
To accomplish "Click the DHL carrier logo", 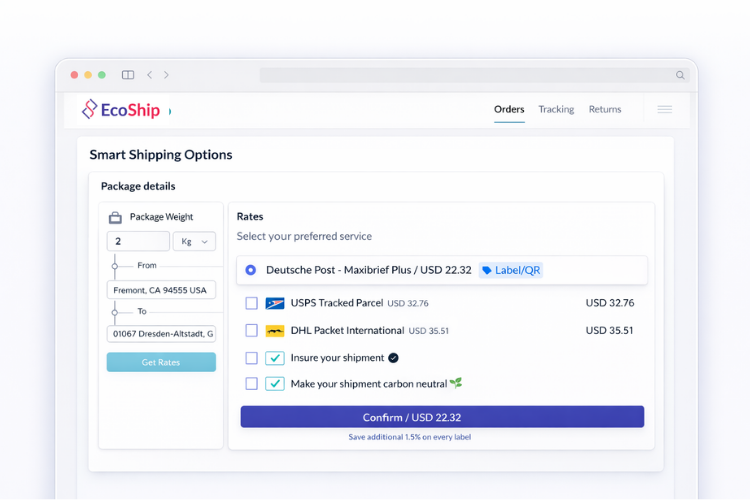I will (x=275, y=331).
